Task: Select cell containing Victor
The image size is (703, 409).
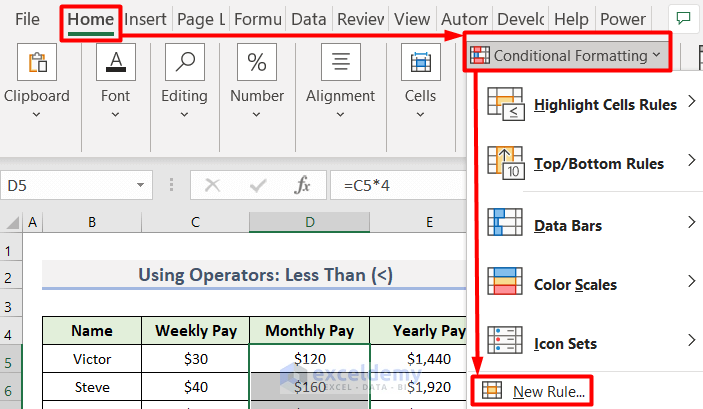Action: coord(92,359)
